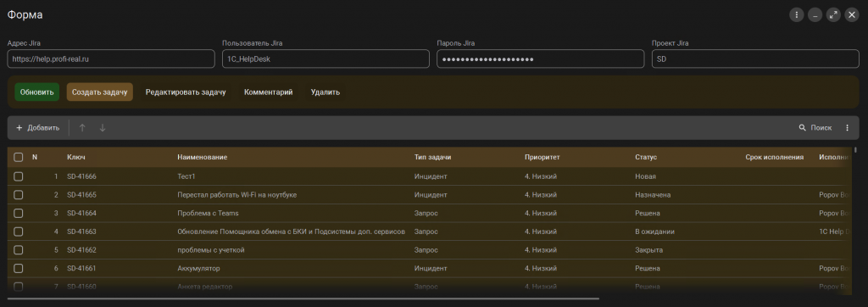Image resolution: width=868 pixels, height=307 pixels.
Task: Select the status cell 'В ожидании'
Action: (x=654, y=232)
